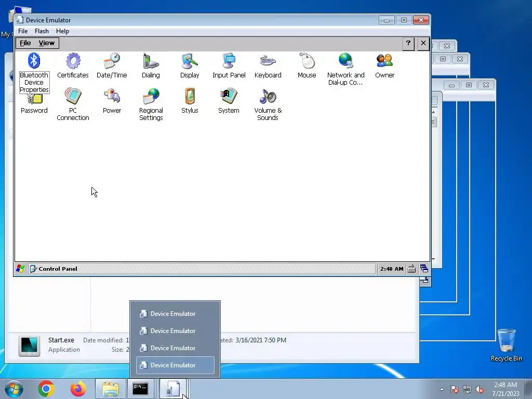
Task: Open the PC Connection applet
Action: pyautogui.click(x=73, y=104)
